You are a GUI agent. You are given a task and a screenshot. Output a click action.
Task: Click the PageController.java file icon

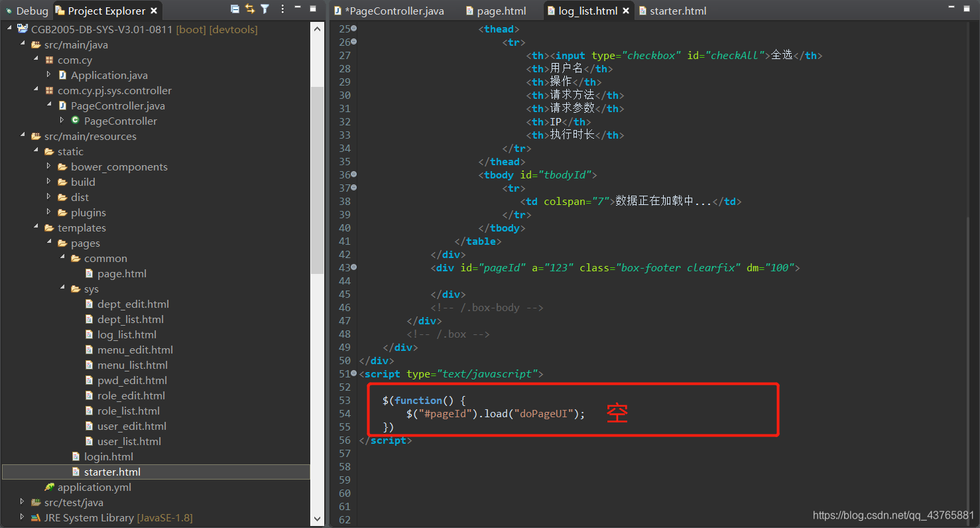point(62,105)
